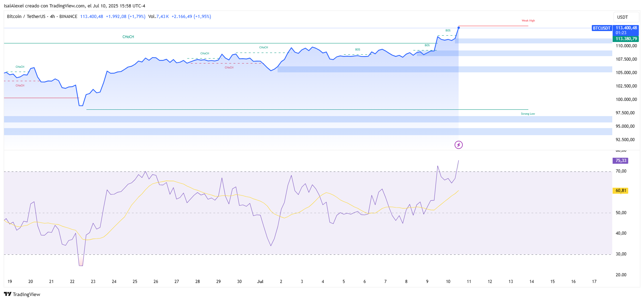This screenshot has width=644, height=301.
Task: Click the last price dot at chart peak
Action: tap(458, 28)
